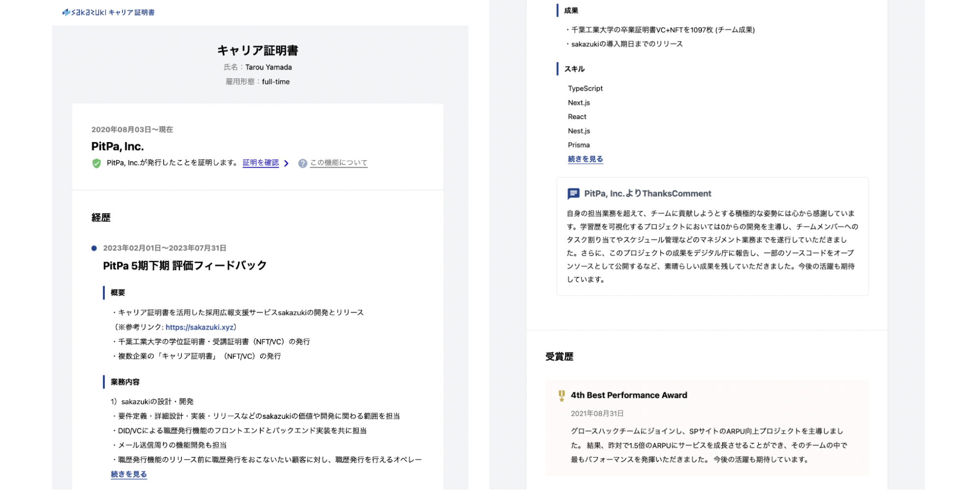Click the question mark help icon

tap(302, 163)
